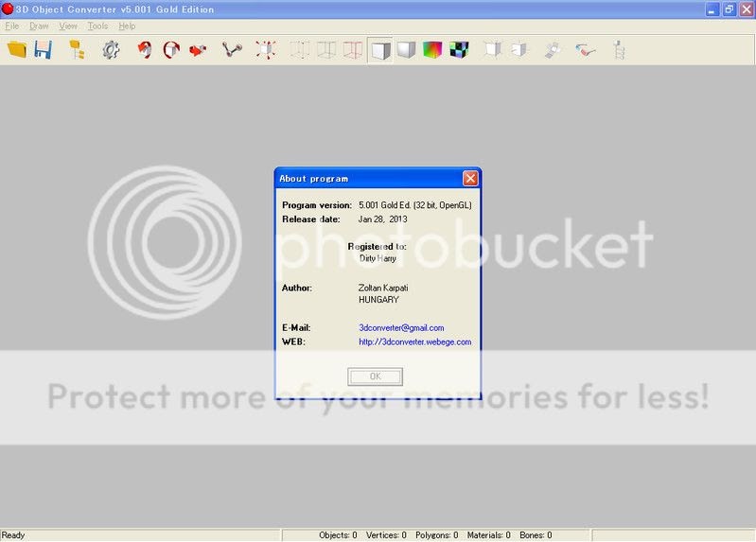Select the rainbow colored cube mode
756x542 pixels.
tap(432, 50)
